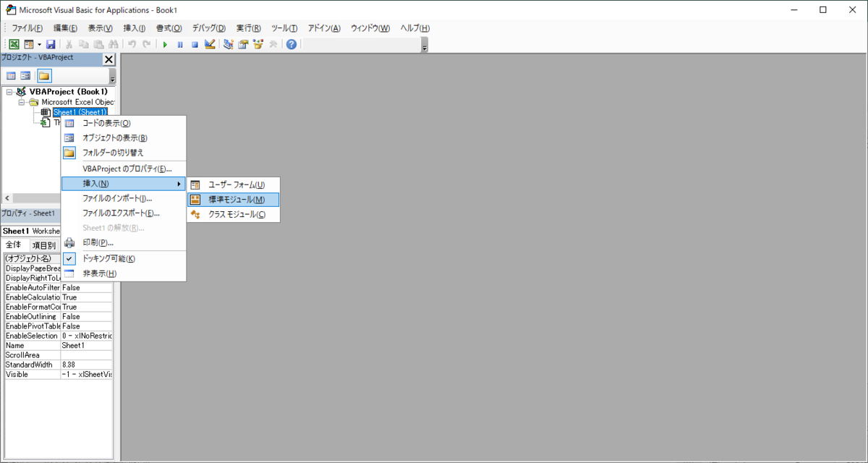Open the insert object dropdown arrow in toolbar
The width and height of the screenshot is (868, 463).
[x=39, y=44]
